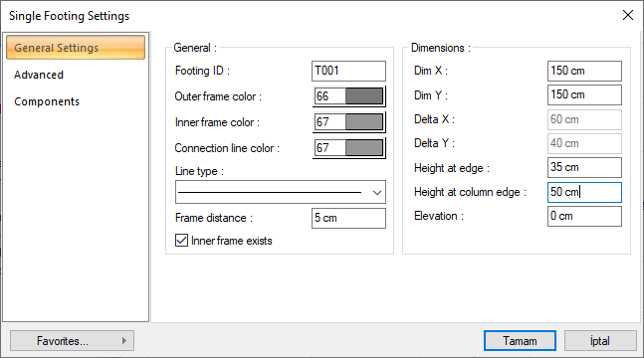Click the Dim Y input field

pyautogui.click(x=584, y=94)
